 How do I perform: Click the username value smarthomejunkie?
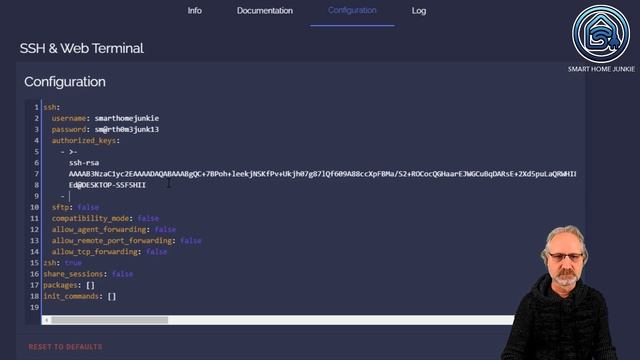pyautogui.click(x=127, y=118)
